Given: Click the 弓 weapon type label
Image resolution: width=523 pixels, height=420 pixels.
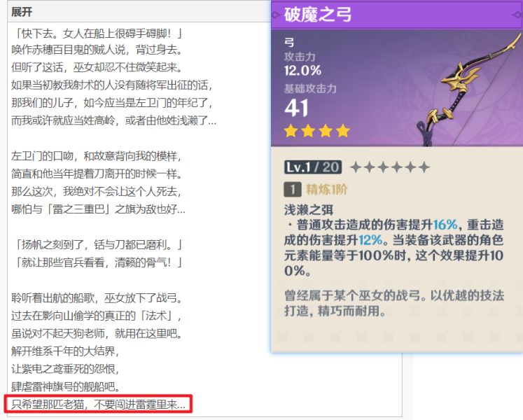Looking at the screenshot, I should coord(289,42).
